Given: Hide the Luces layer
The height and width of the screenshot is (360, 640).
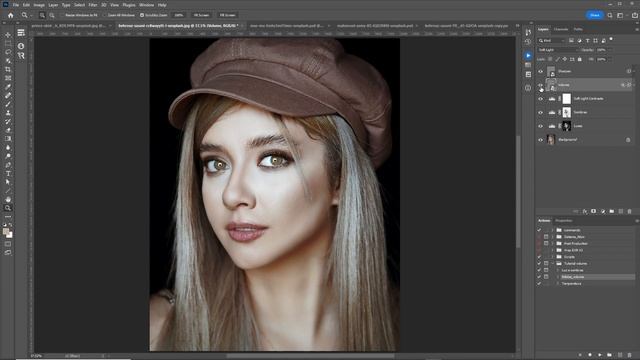Looking at the screenshot, I should pos(540,126).
